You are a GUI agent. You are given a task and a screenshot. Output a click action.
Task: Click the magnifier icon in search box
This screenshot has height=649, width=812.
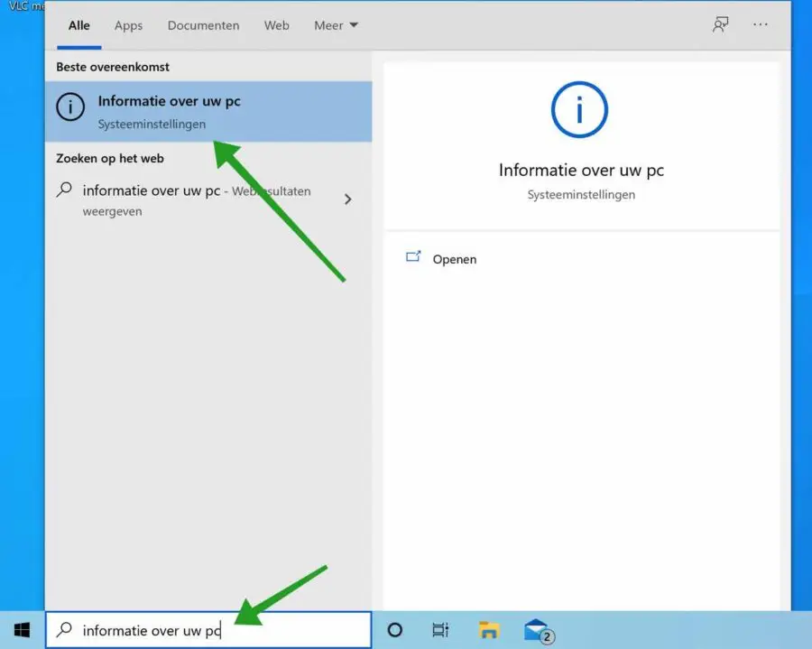[x=64, y=629]
